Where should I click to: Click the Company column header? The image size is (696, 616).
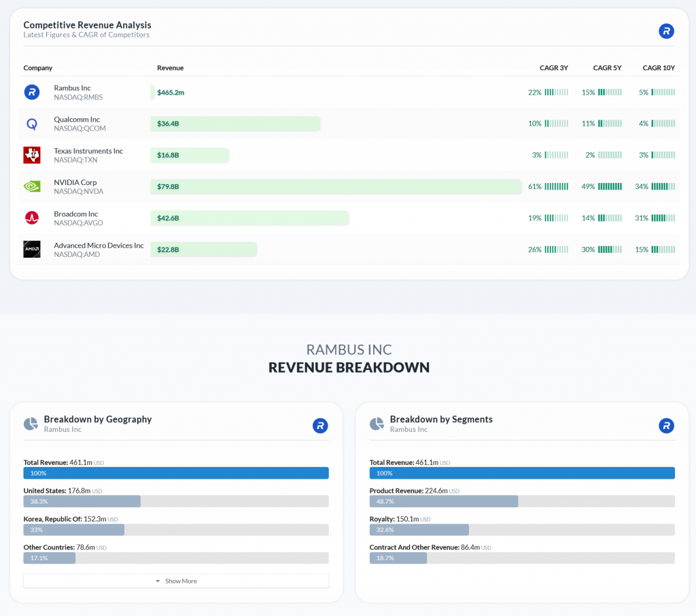point(38,68)
